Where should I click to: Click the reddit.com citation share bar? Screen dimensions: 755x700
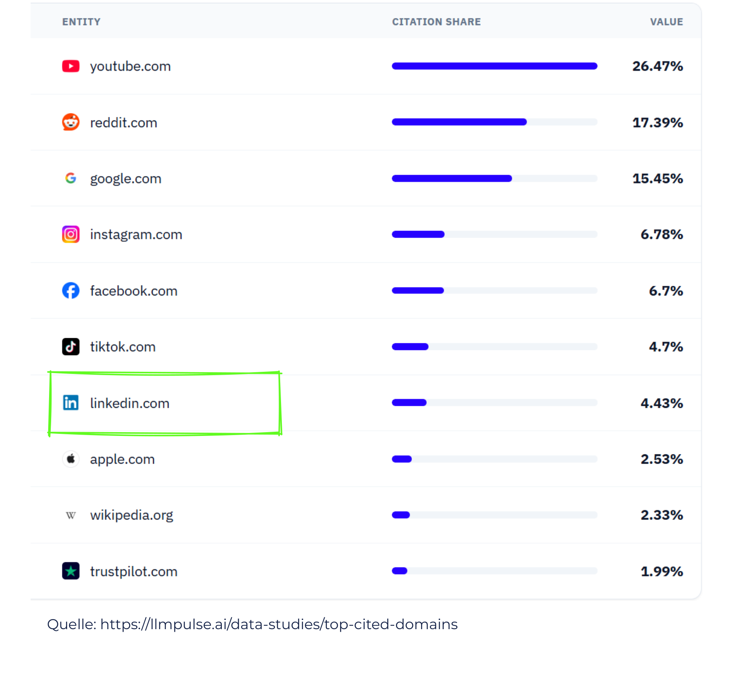tap(495, 122)
